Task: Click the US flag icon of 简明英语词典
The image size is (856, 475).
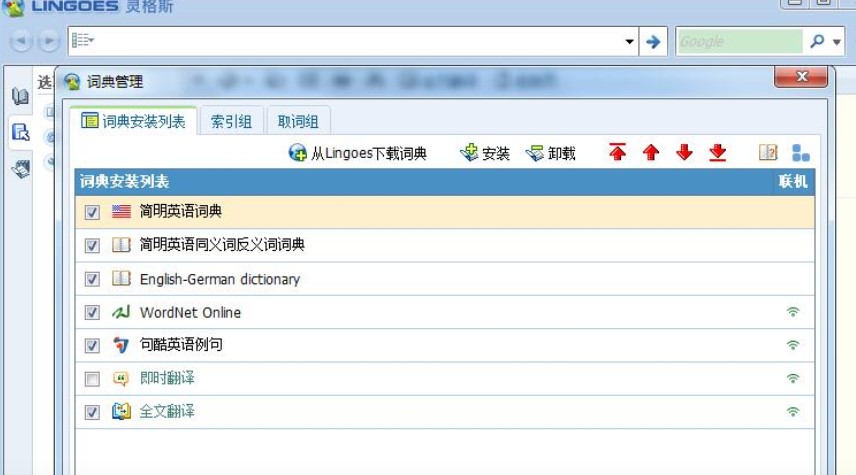Action: [121, 211]
